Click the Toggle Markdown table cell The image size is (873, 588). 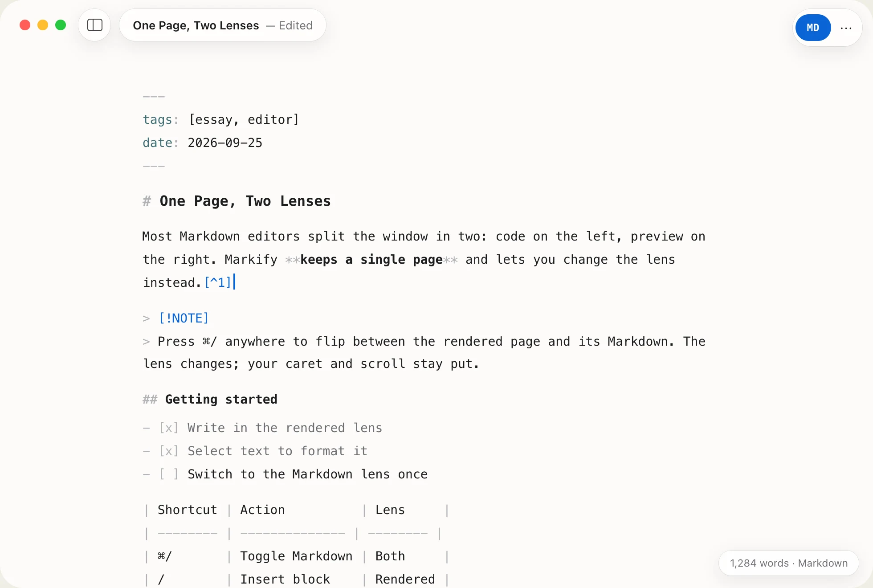point(296,556)
